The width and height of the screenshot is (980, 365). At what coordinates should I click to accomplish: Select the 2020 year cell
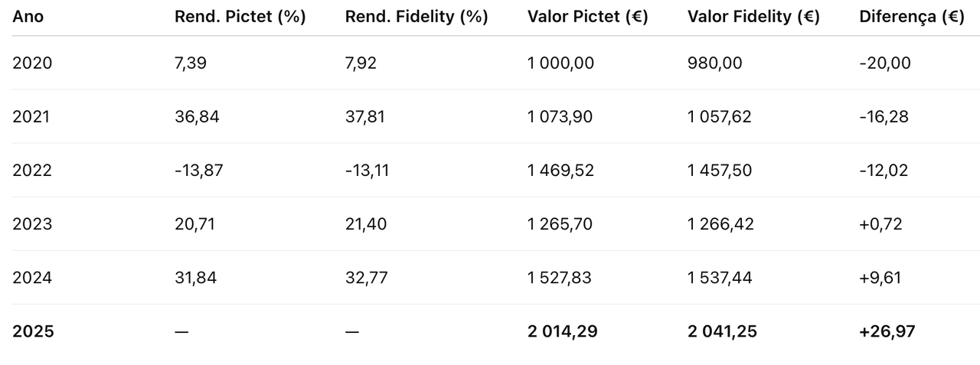pyautogui.click(x=32, y=63)
